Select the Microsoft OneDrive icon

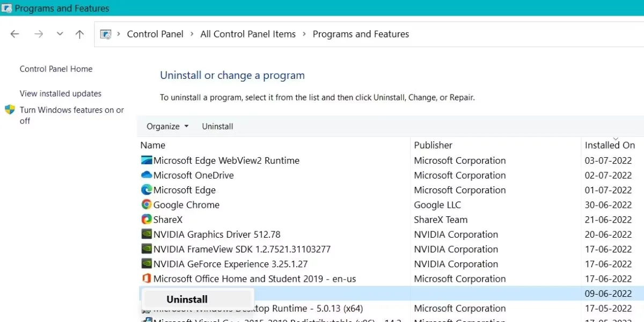pos(146,175)
